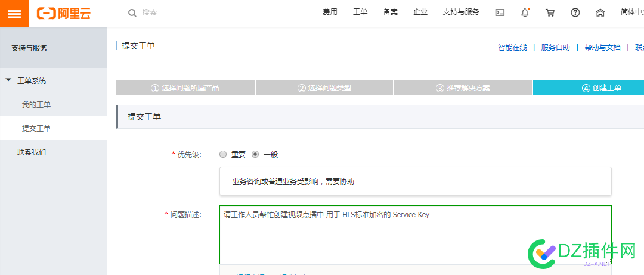The image size is (644, 275).
Task: Collapse the 工单系统 tree section
Action: [8, 80]
